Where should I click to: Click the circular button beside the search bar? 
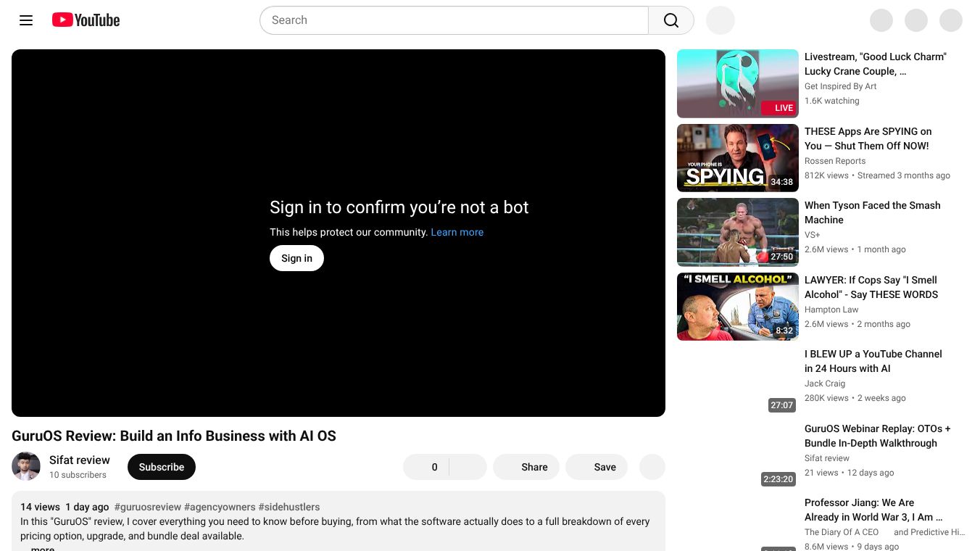[721, 20]
